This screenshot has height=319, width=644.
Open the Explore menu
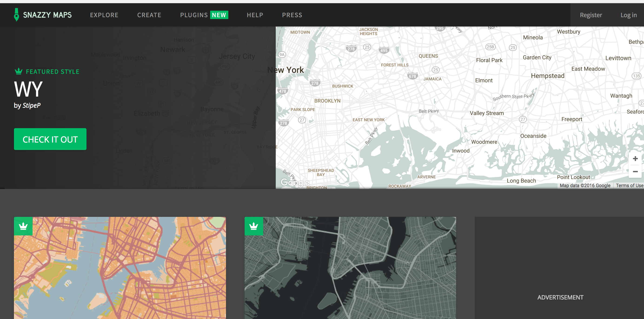click(104, 15)
